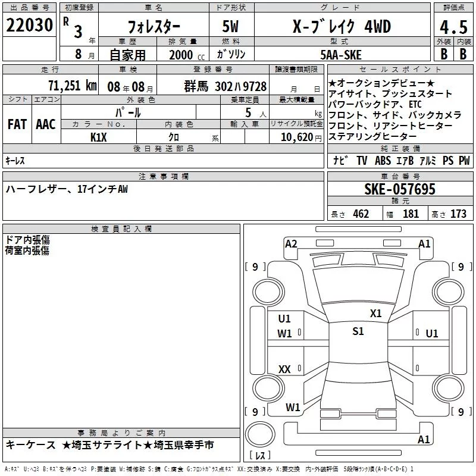Click the ナビ equipment indicator

(x=341, y=161)
